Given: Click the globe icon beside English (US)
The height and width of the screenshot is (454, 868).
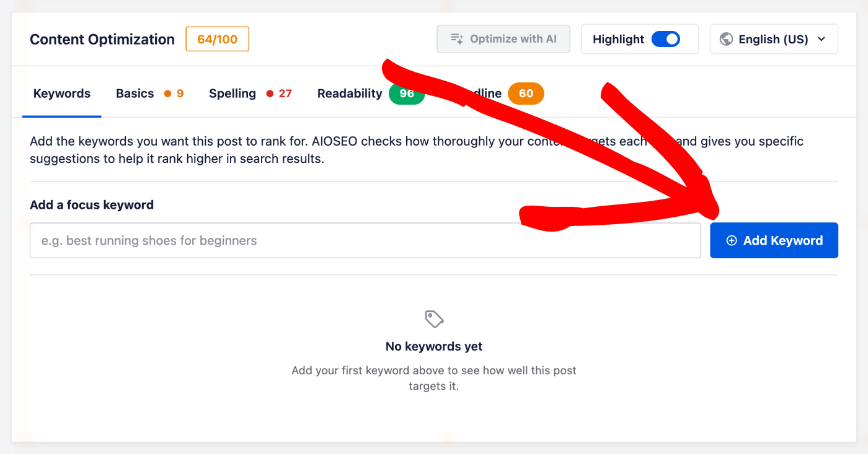Looking at the screenshot, I should (726, 39).
